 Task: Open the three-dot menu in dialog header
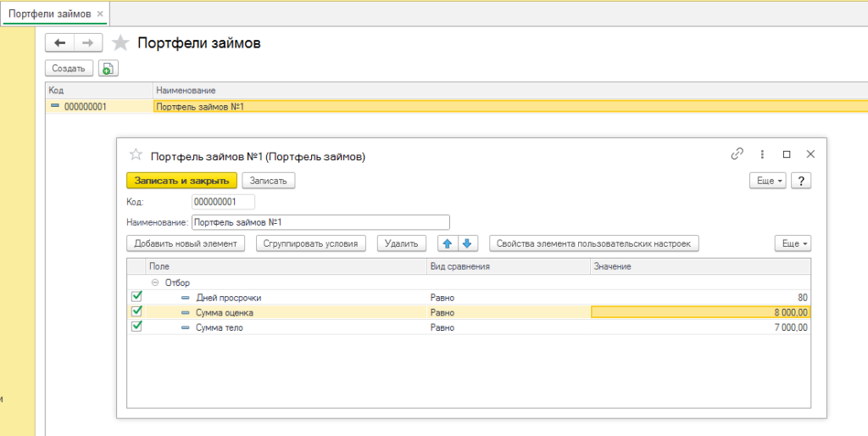point(762,154)
